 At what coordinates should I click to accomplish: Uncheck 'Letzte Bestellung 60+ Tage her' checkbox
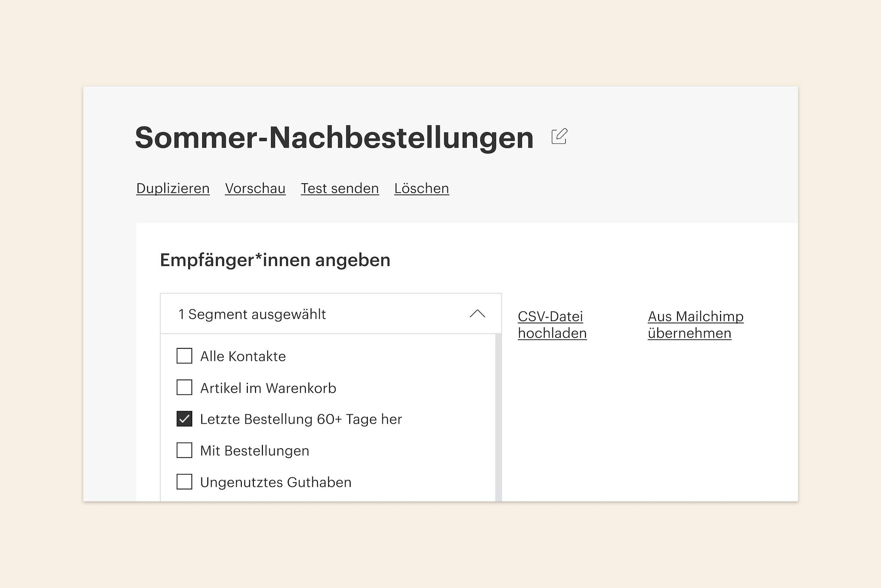185,419
